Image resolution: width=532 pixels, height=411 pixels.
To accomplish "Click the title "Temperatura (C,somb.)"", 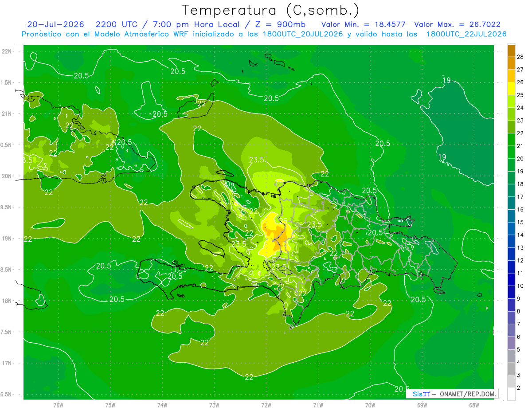I will [x=271, y=10].
